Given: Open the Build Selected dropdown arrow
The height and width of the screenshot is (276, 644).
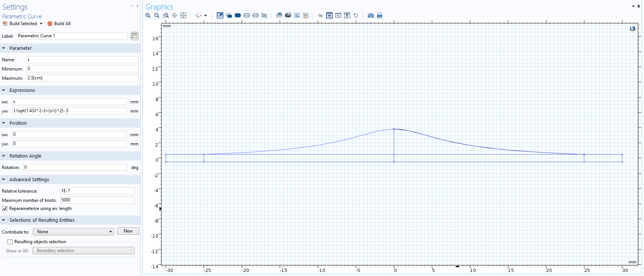Looking at the screenshot, I should click(41, 24).
